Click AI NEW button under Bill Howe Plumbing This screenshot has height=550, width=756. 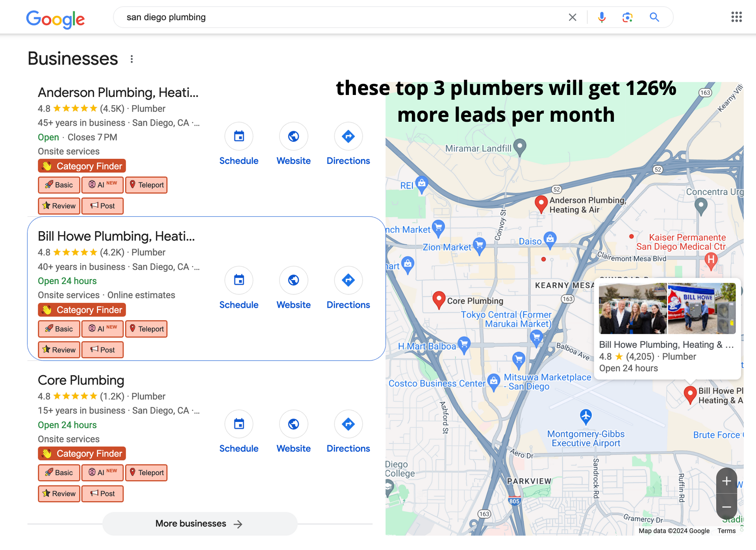102,329
